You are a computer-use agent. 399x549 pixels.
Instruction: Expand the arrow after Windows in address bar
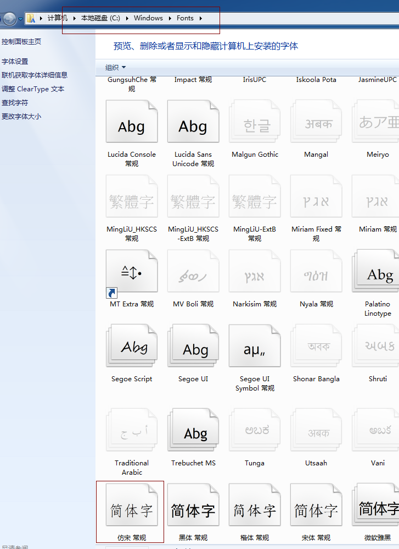(170, 18)
